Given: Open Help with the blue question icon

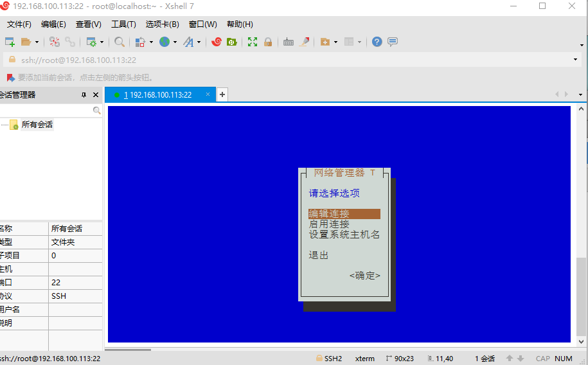Looking at the screenshot, I should [377, 42].
